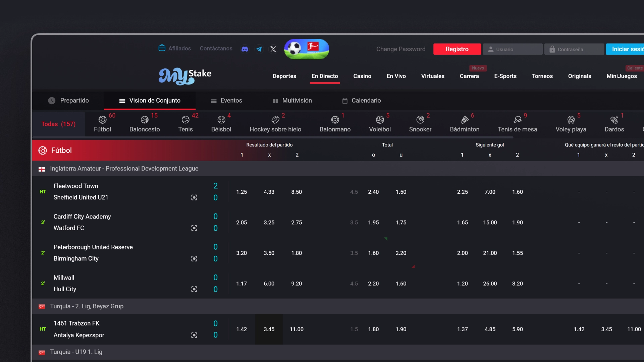
Task: Open match tracker for Peterborough United Reserve match
Action: pos(194,259)
